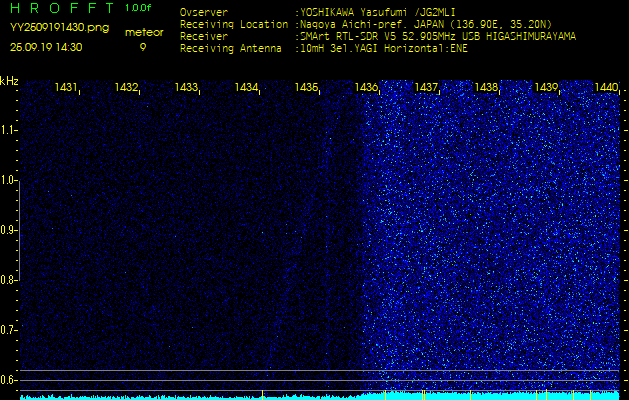Screen dimensions: 629x400
Task: Click the 0.6 frequency axis label
Action: [x=8, y=380]
